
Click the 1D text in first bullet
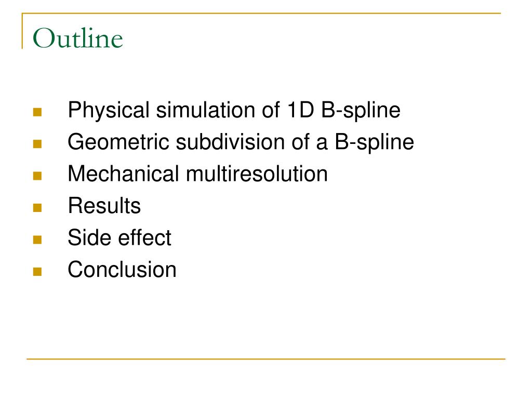301,110
